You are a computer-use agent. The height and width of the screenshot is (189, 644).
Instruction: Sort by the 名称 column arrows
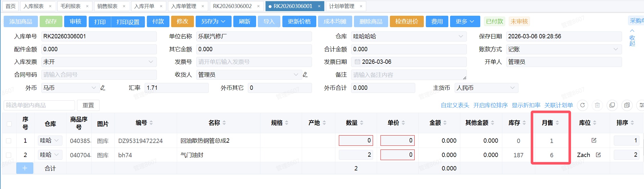[x=224, y=123]
